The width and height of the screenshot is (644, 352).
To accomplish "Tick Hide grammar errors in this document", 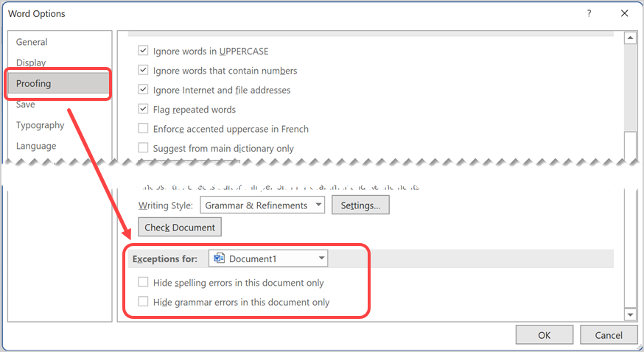I will pos(144,302).
